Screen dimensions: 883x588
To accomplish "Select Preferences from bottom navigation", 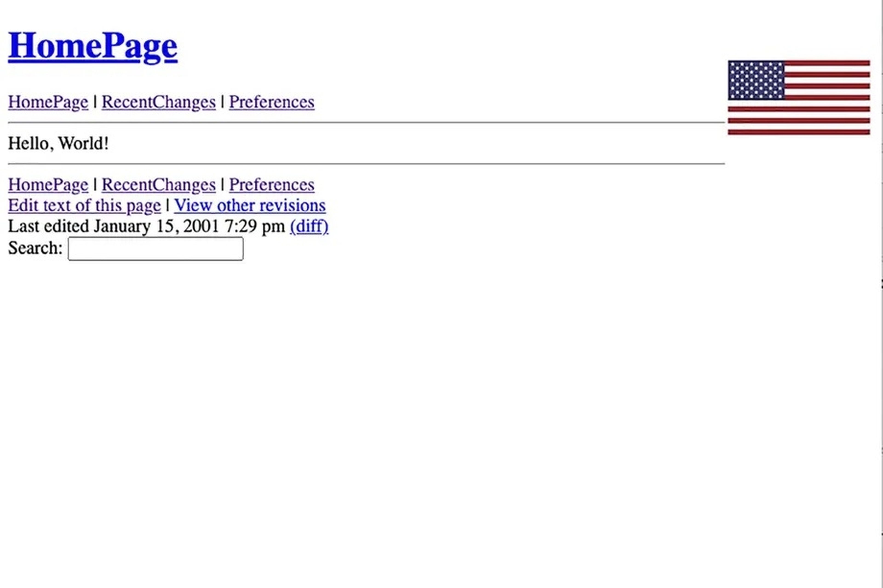I will pyautogui.click(x=272, y=185).
